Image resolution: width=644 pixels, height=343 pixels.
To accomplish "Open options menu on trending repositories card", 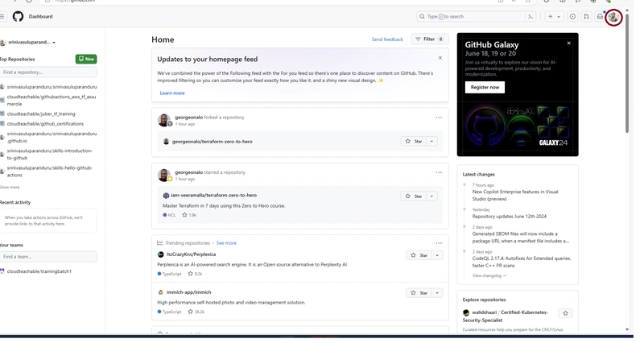I will point(439,242).
